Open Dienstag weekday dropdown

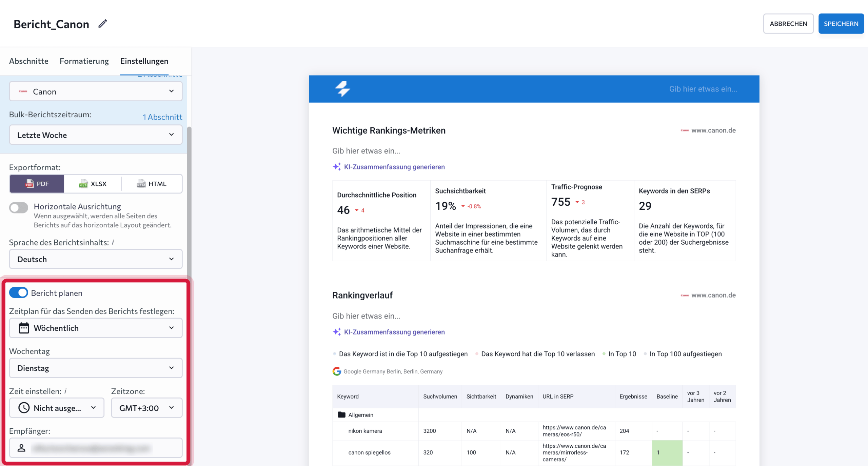click(96, 368)
